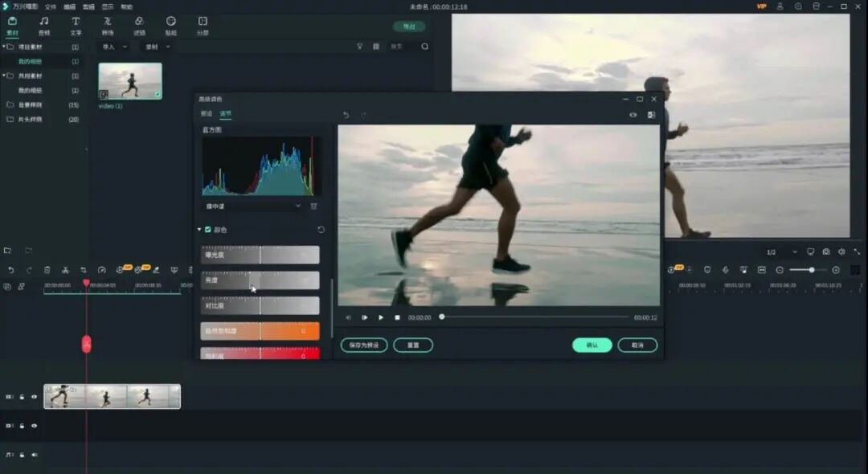Toggle the media grid view icon

click(376, 47)
